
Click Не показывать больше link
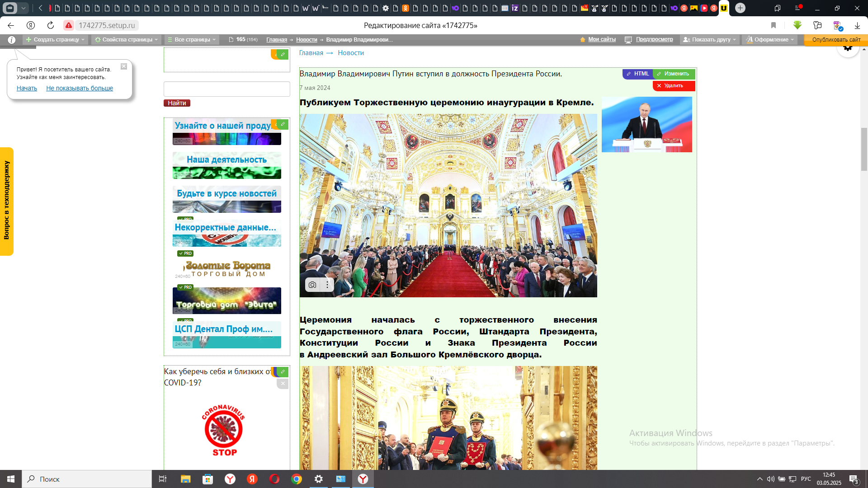click(x=80, y=88)
